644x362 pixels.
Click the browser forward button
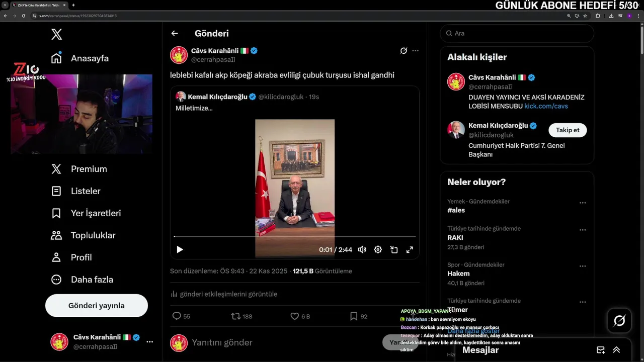coord(14,16)
